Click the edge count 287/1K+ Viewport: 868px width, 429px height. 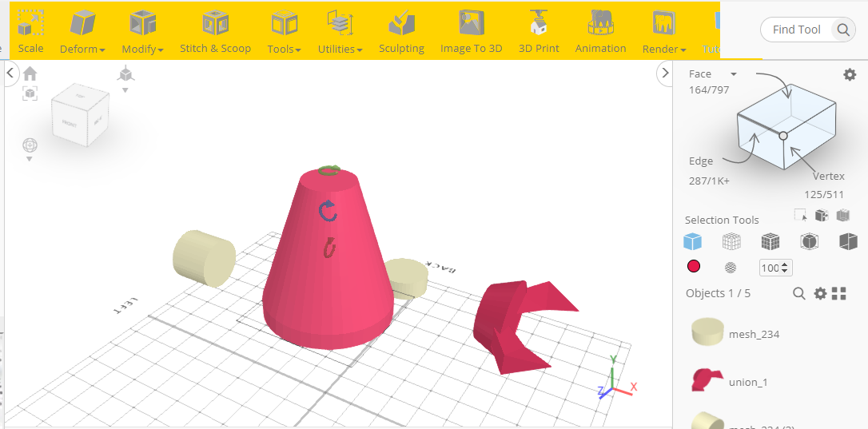[x=709, y=181]
